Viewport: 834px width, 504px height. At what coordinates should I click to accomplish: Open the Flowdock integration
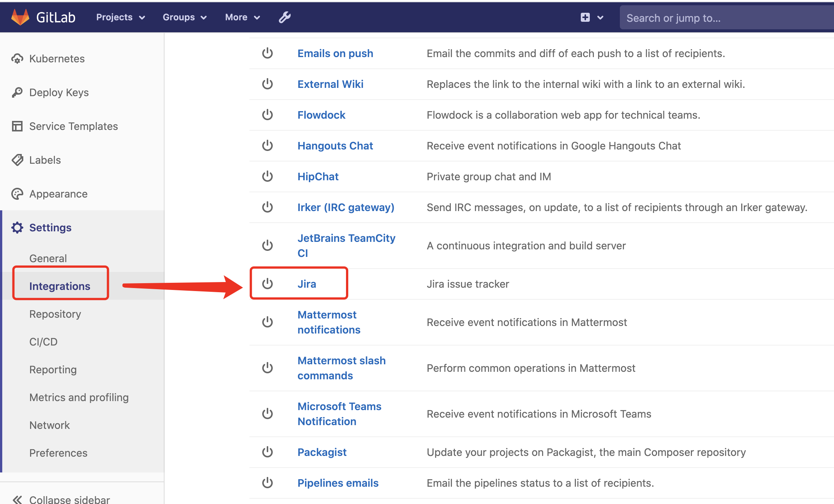321,115
